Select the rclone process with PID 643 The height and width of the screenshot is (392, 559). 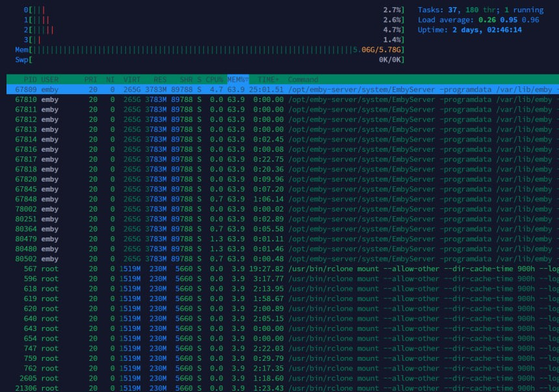pyautogui.click(x=282, y=329)
